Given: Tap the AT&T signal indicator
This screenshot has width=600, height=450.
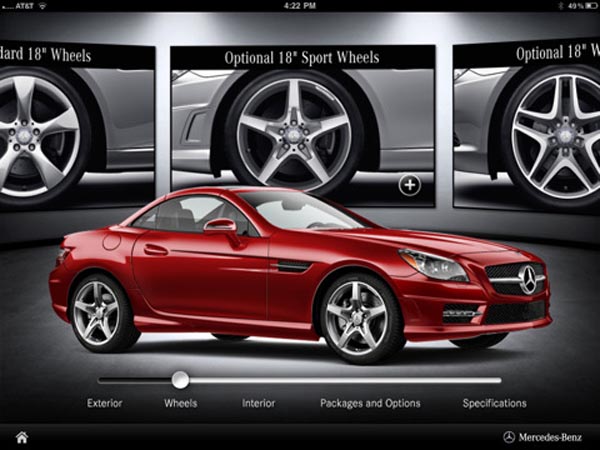Looking at the screenshot, I should [19, 6].
